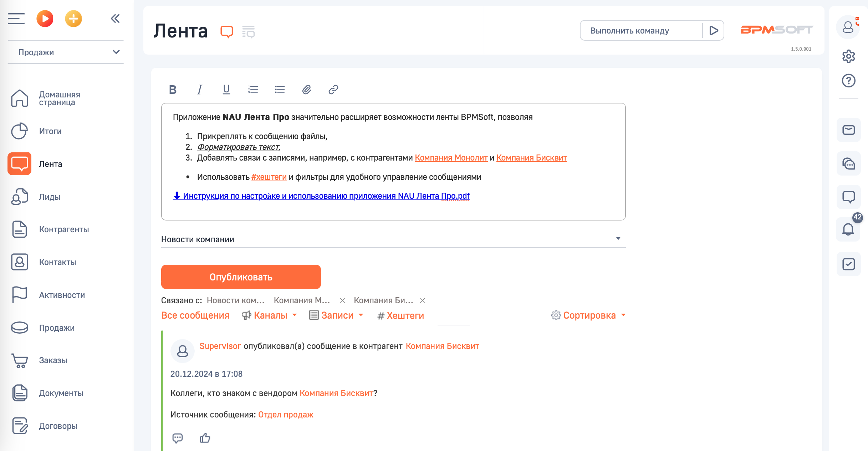Image resolution: width=868 pixels, height=451 pixels.
Task: Click the Новости ком... linked tag
Action: [235, 300]
